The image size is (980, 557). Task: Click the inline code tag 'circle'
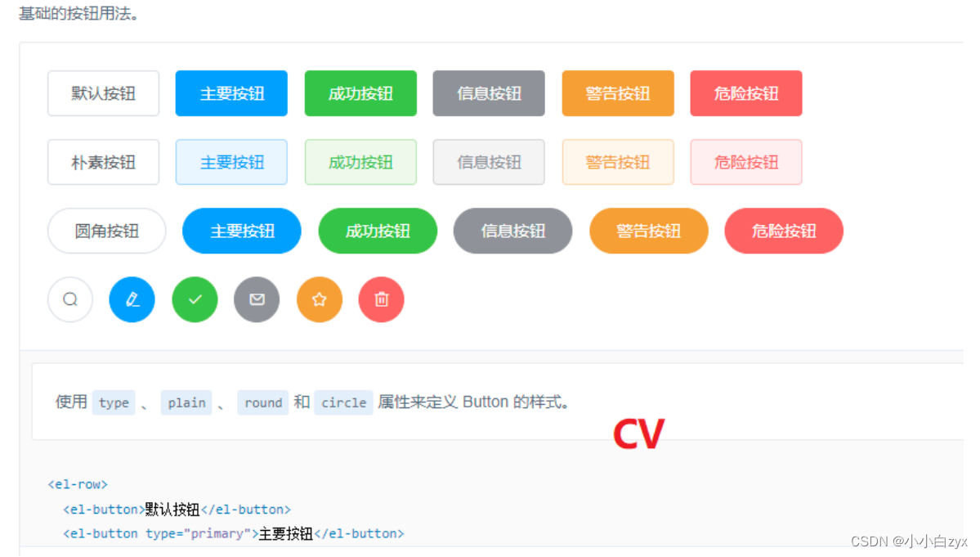(x=343, y=402)
